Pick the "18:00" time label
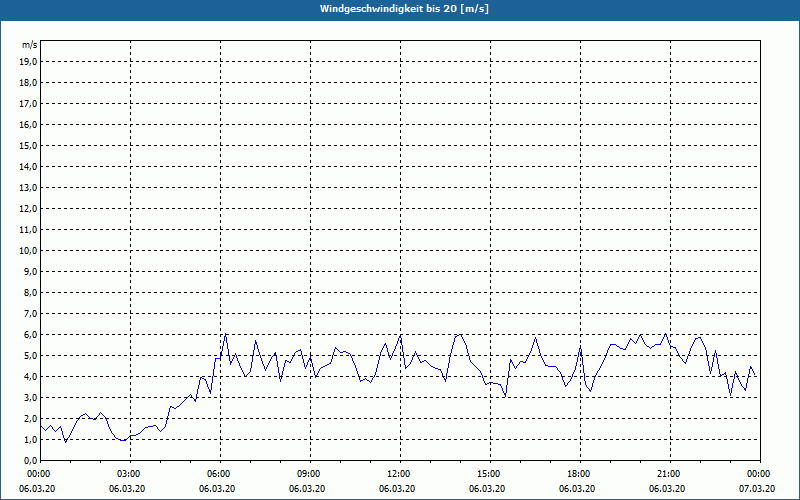800x500 pixels. pyautogui.click(x=581, y=474)
